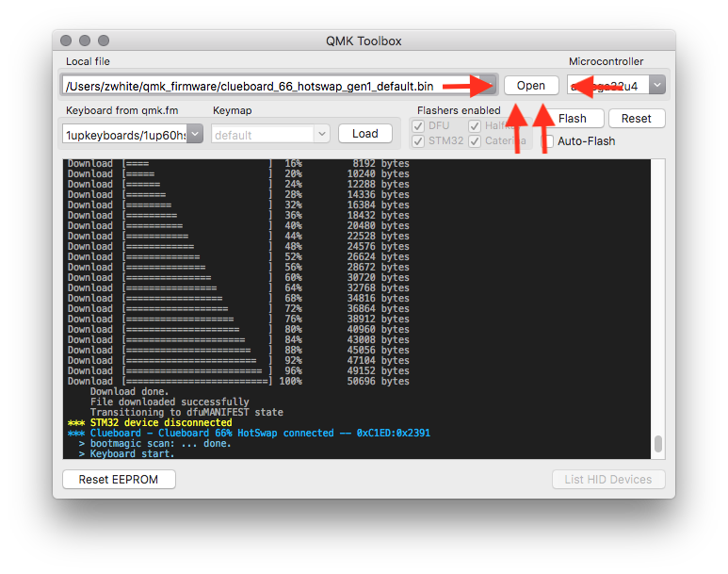Expand the Microcontroller dropdown arrow
This screenshot has height=574, width=728.
click(x=657, y=85)
